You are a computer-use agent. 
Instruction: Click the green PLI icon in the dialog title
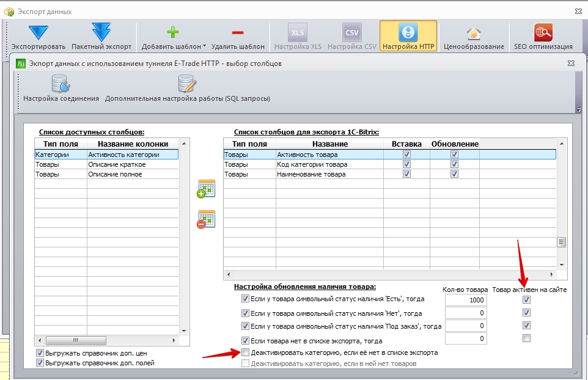tap(21, 64)
